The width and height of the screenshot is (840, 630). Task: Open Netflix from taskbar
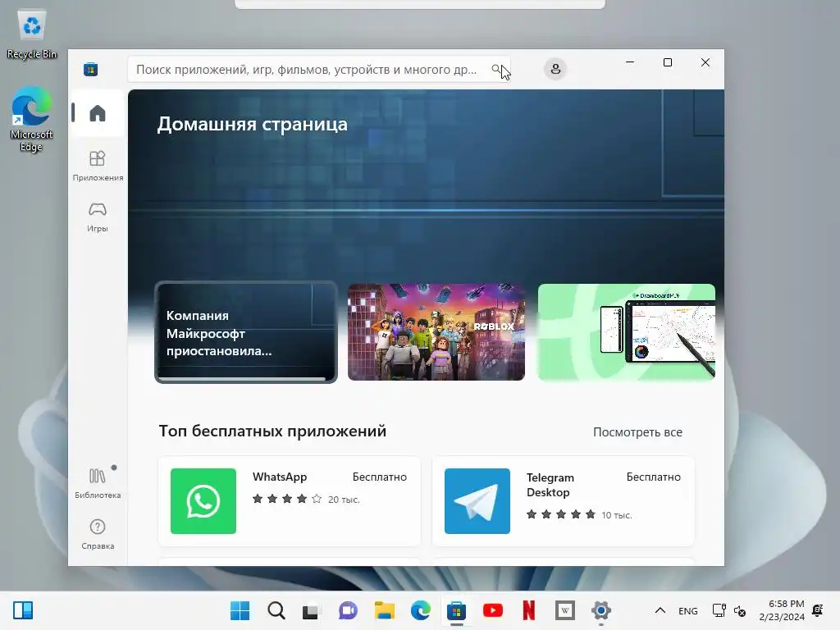click(x=529, y=610)
